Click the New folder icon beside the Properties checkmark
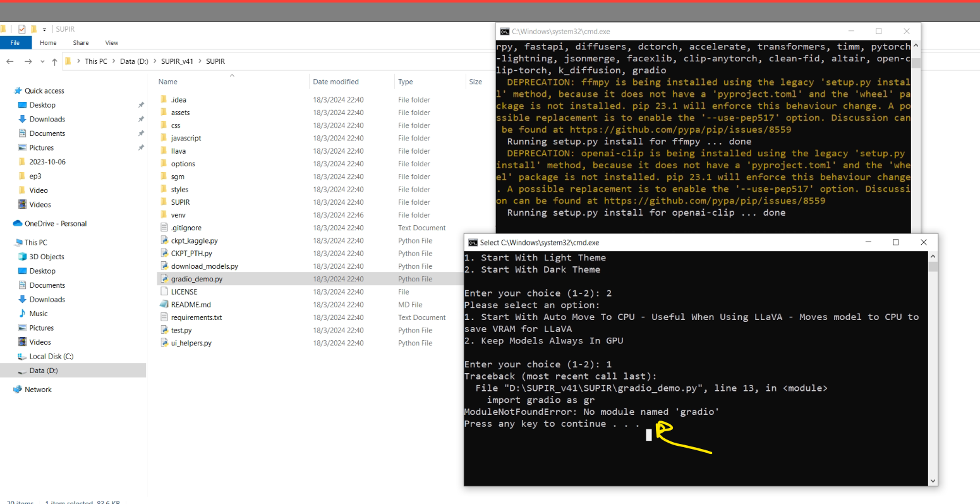The image size is (980, 504). click(33, 29)
